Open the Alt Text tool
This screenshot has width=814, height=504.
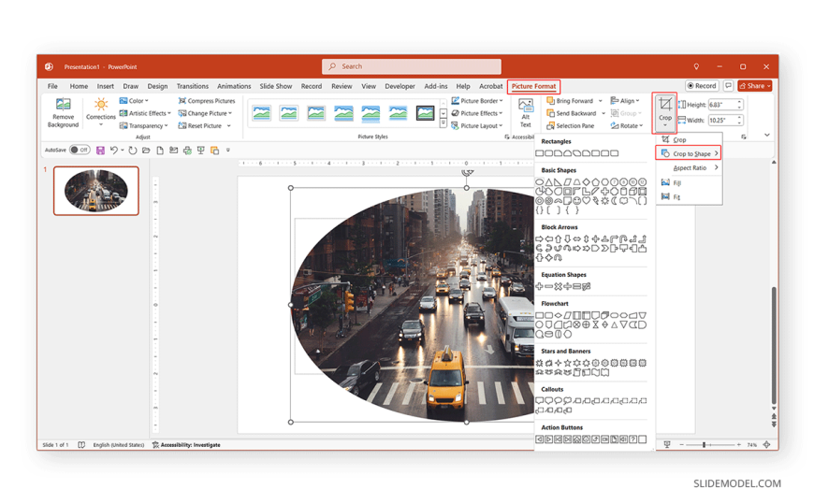[526, 113]
